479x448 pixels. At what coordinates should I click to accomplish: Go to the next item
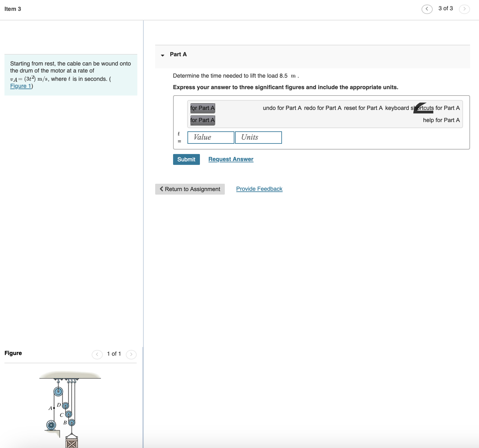pyautogui.click(x=464, y=9)
